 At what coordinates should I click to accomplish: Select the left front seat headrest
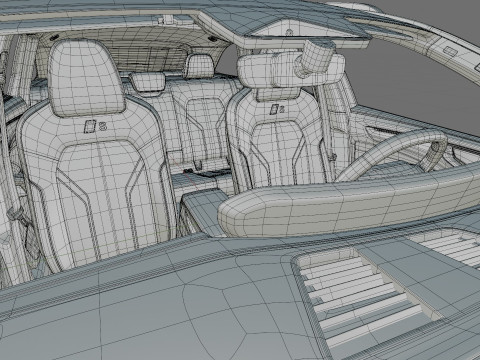tap(86, 78)
